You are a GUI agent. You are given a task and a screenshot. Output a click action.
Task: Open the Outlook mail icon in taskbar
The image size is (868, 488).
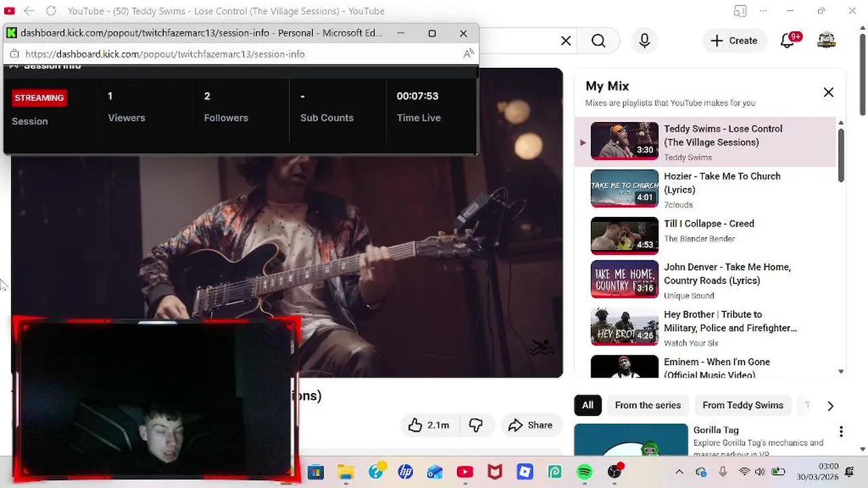[x=435, y=472]
